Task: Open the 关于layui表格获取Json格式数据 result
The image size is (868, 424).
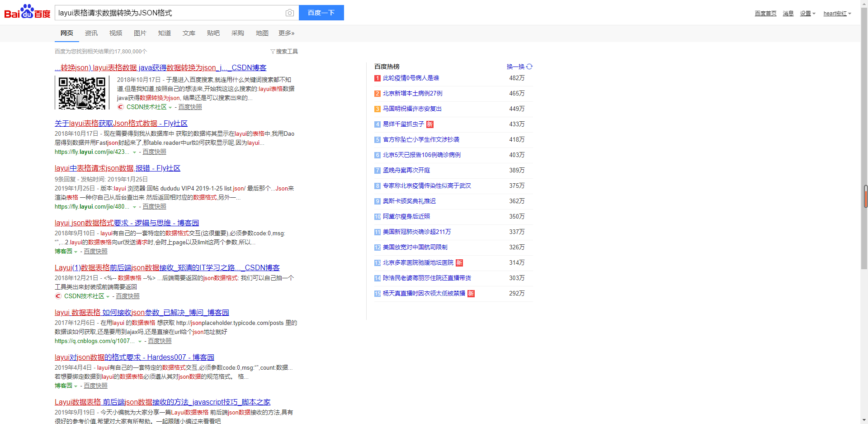Action: [x=121, y=123]
